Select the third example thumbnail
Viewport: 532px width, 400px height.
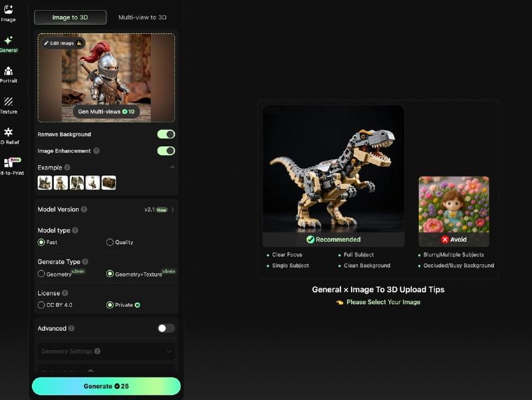point(76,183)
